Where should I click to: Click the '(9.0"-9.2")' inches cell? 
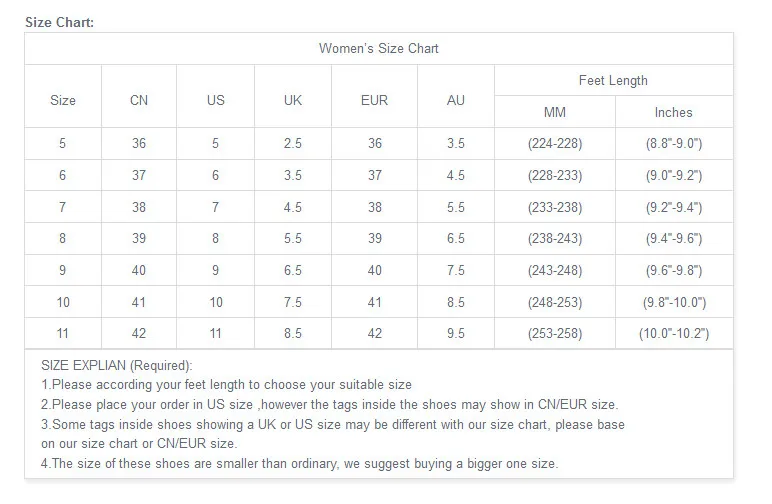coord(674,176)
